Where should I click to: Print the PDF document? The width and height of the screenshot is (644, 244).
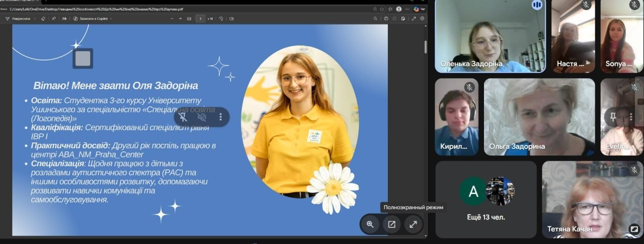click(x=386, y=19)
